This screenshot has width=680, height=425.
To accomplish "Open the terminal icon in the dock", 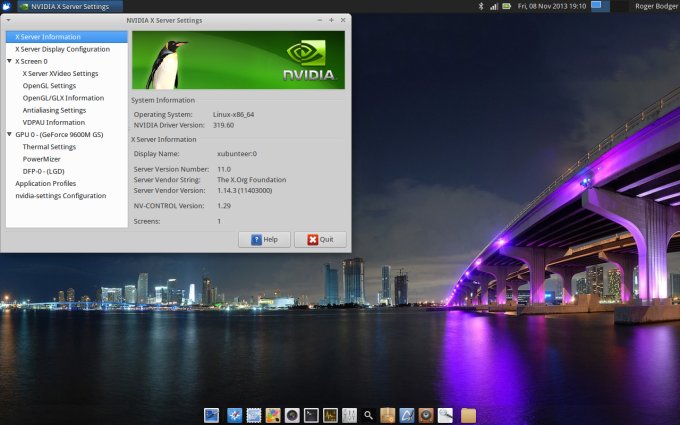I will point(311,415).
